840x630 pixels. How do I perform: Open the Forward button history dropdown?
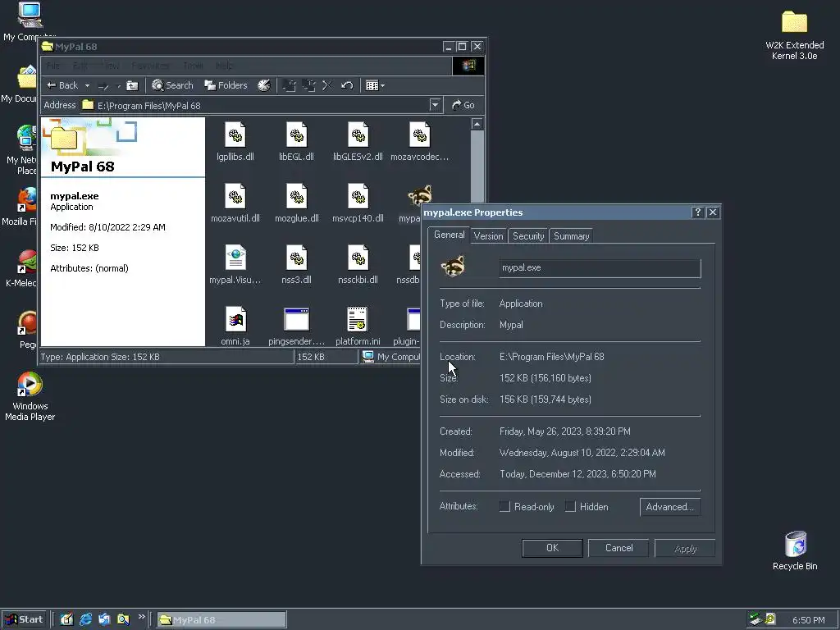118,85
